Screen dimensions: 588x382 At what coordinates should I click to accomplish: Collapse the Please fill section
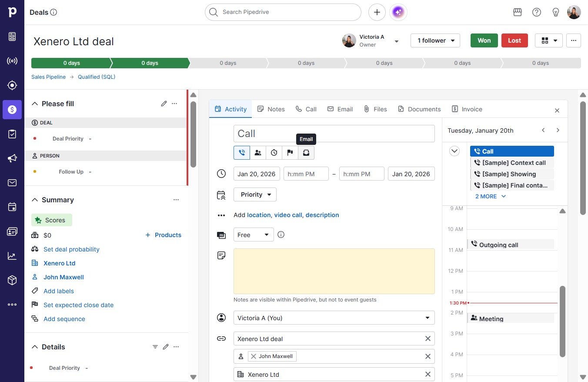click(x=35, y=104)
